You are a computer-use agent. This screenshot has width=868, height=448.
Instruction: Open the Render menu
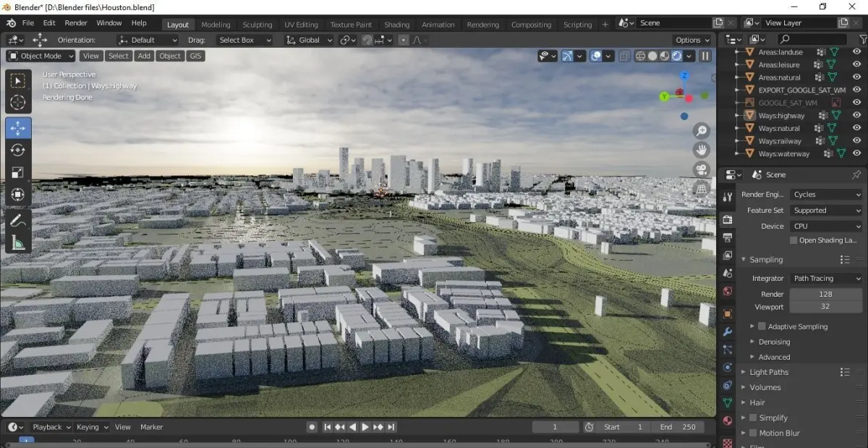point(76,23)
